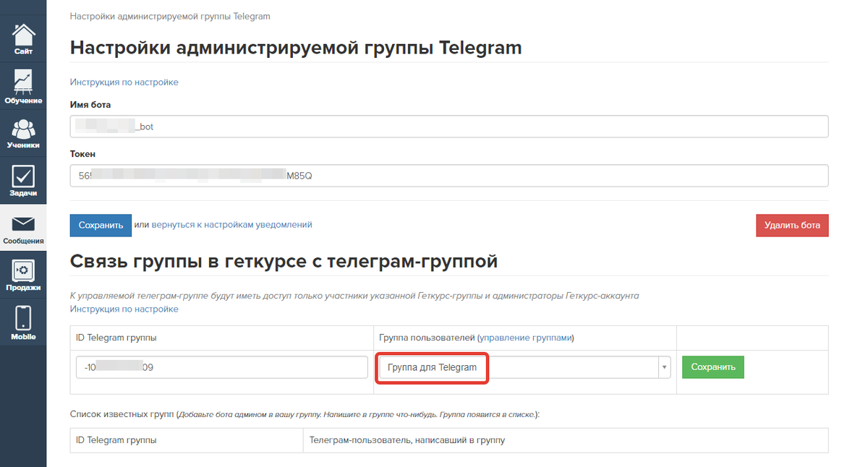Open the Сайт section in sidebar
Image resolution: width=868 pixels, height=467 pixels.
pos(23,38)
